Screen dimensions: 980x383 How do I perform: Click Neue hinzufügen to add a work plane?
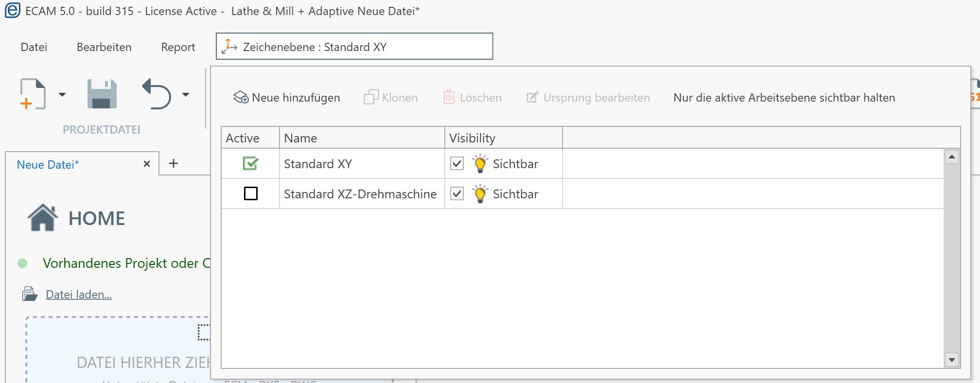[287, 98]
